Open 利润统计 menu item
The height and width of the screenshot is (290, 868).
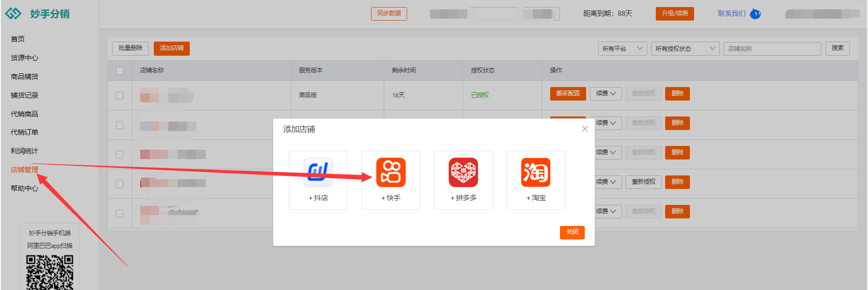tap(24, 151)
